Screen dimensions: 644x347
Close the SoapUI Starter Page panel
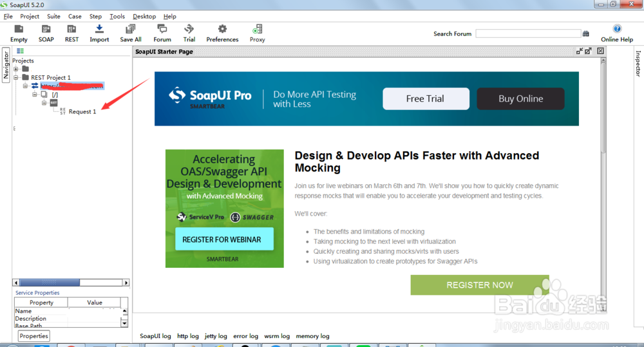[600, 51]
